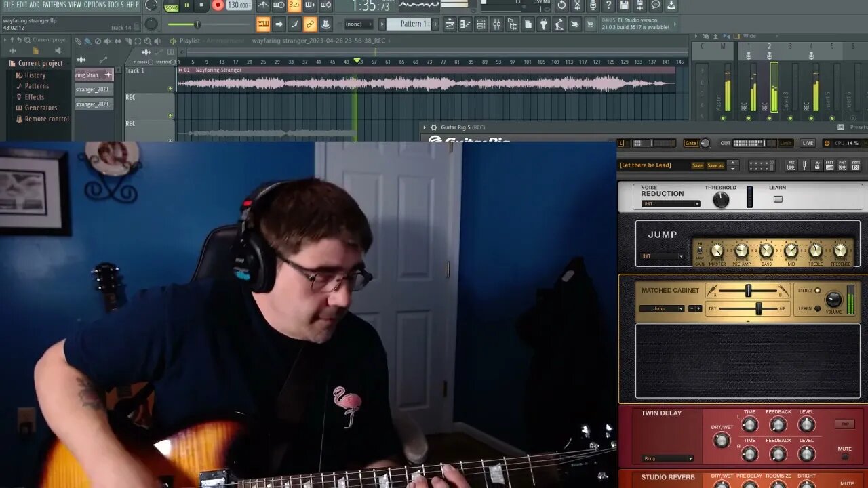Open the help question-mark icon
This screenshot has height=488, width=868.
[608, 5]
